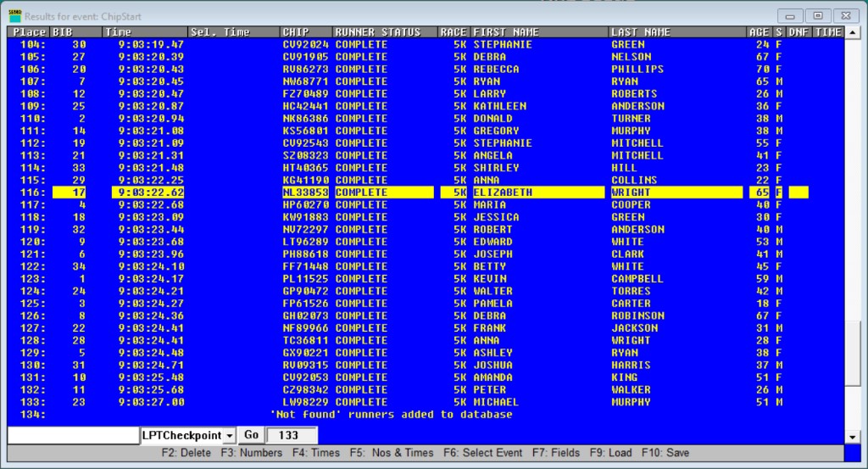Viewport: 868px width, 469px height.
Task: Click the F3: Numbers command
Action: click(251, 453)
